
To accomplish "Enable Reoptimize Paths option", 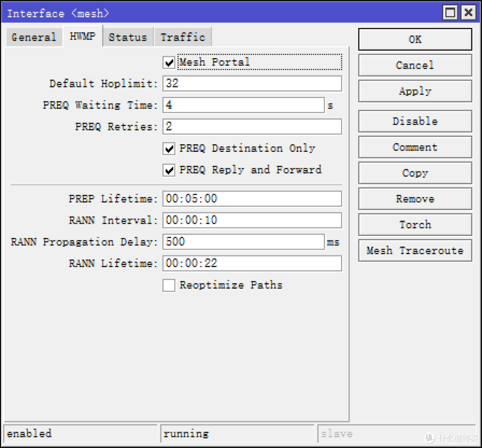I will tap(169, 285).
